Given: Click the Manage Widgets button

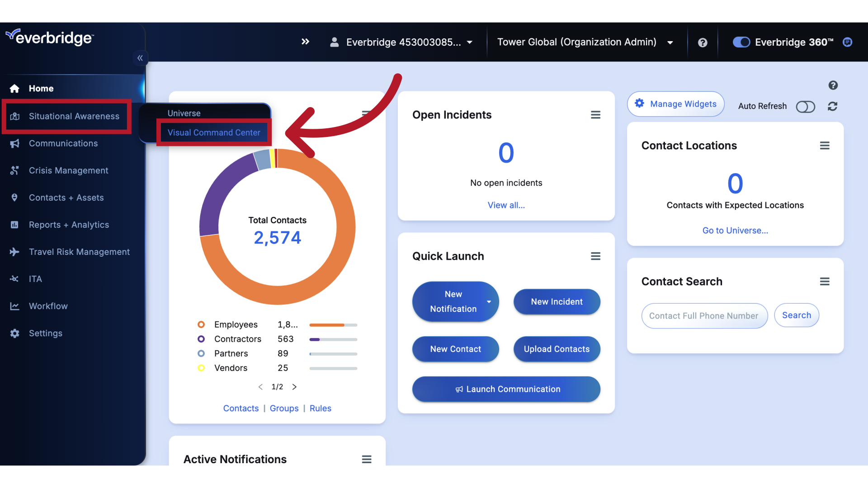Looking at the screenshot, I should click(675, 104).
